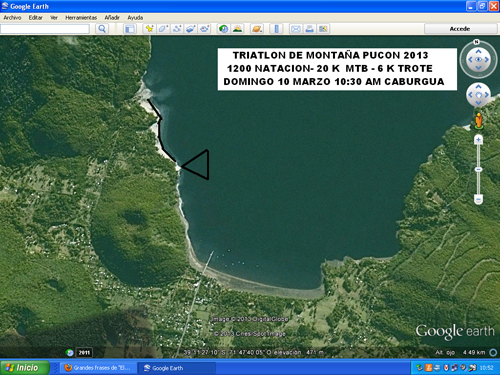Click the search magnifier button
This screenshot has height=375, width=500.
point(102,29)
